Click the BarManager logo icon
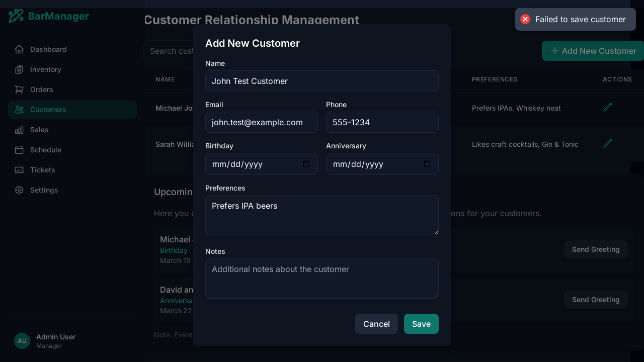Viewport: 644px width, 362px height. coord(16,16)
